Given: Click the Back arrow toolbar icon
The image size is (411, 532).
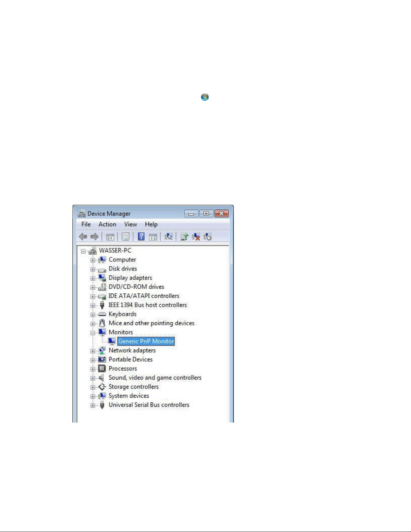Looking at the screenshot, I should tap(83, 237).
